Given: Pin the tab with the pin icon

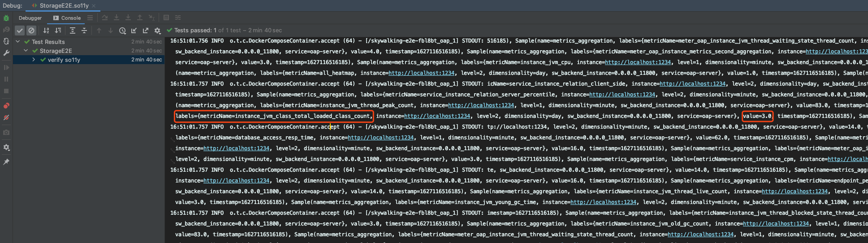Looking at the screenshot, I should pos(6,162).
